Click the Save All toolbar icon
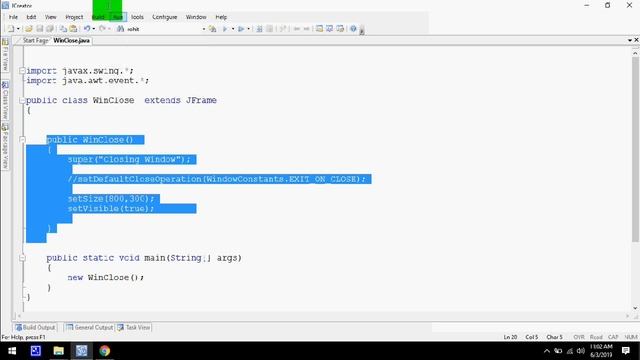 coord(50,29)
